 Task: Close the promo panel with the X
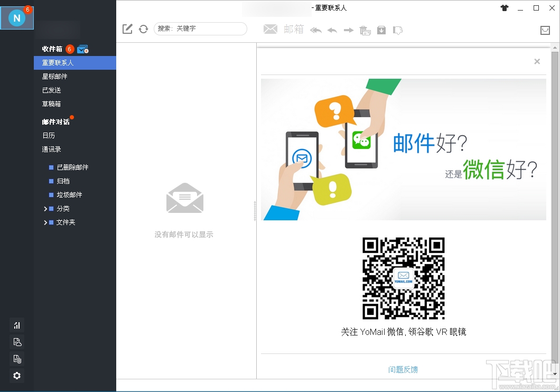pyautogui.click(x=537, y=61)
